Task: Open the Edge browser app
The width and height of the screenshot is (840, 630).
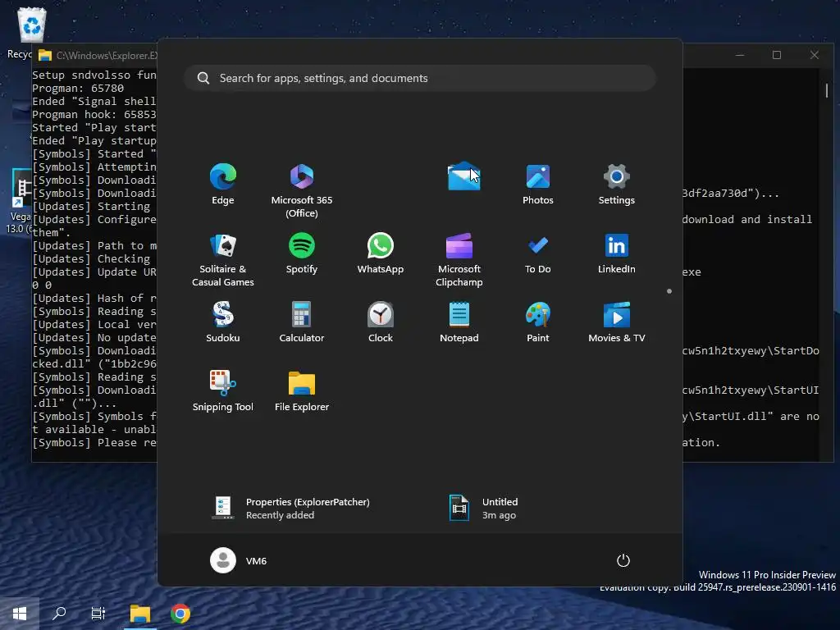Action: pos(223,185)
